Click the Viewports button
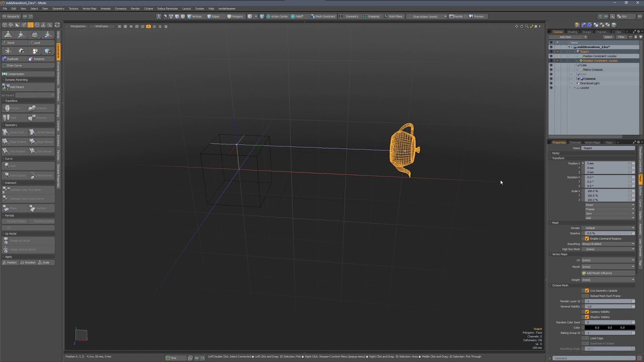Viewport: 644px width, 362px height. [12, 16]
